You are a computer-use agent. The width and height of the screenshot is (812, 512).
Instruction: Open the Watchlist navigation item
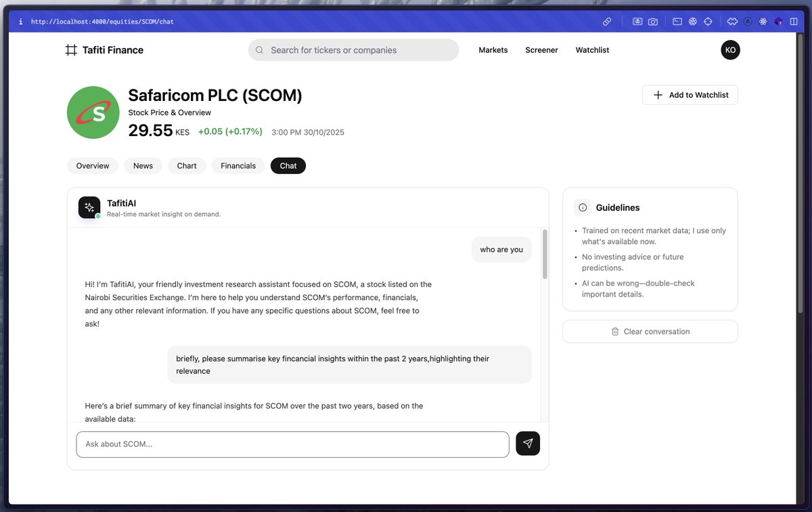(593, 50)
